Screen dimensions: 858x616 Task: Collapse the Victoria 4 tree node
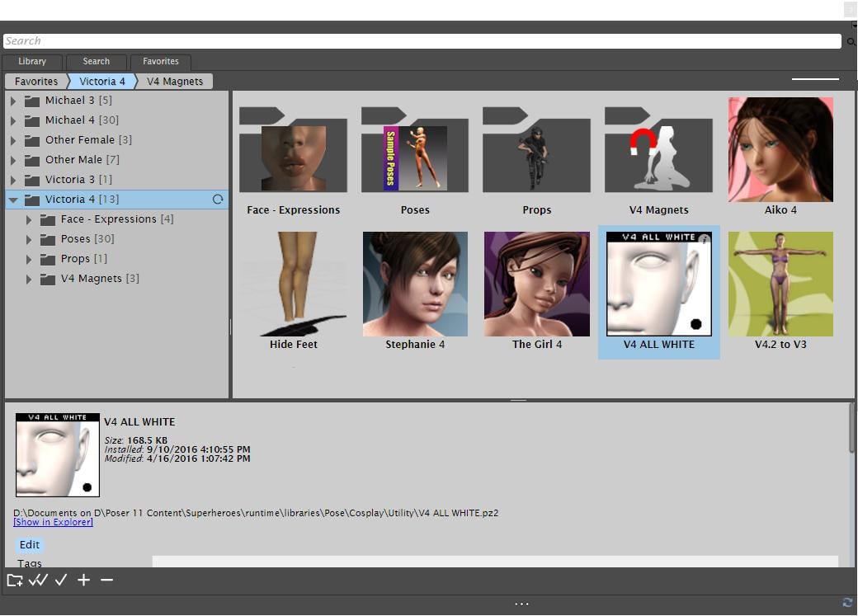[13, 200]
